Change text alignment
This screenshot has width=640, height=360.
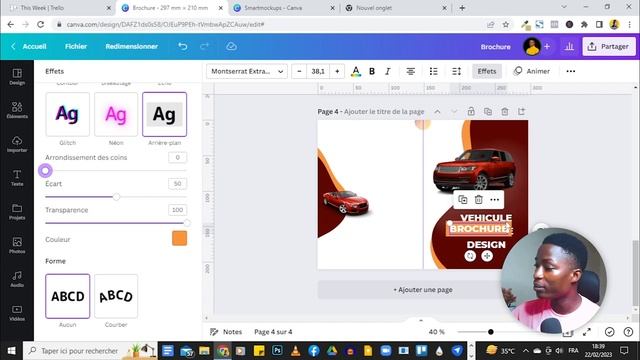tap(411, 71)
